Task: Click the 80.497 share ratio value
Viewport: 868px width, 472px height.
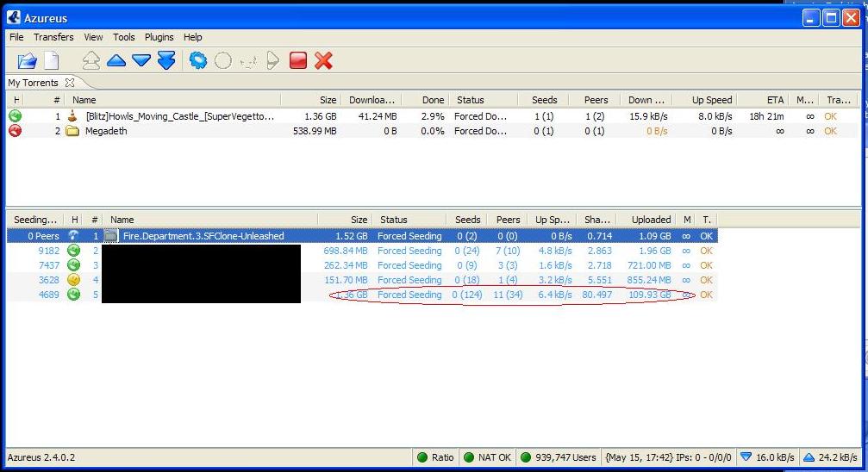Action: pos(596,295)
